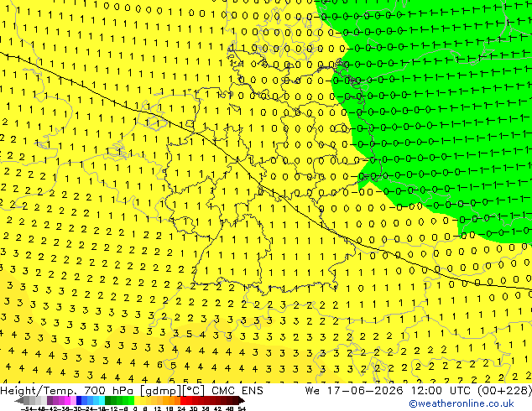Screen dimensions: 532x411
Task: Select the 'CMC ENS' model label
Action: [x=237, y=391]
